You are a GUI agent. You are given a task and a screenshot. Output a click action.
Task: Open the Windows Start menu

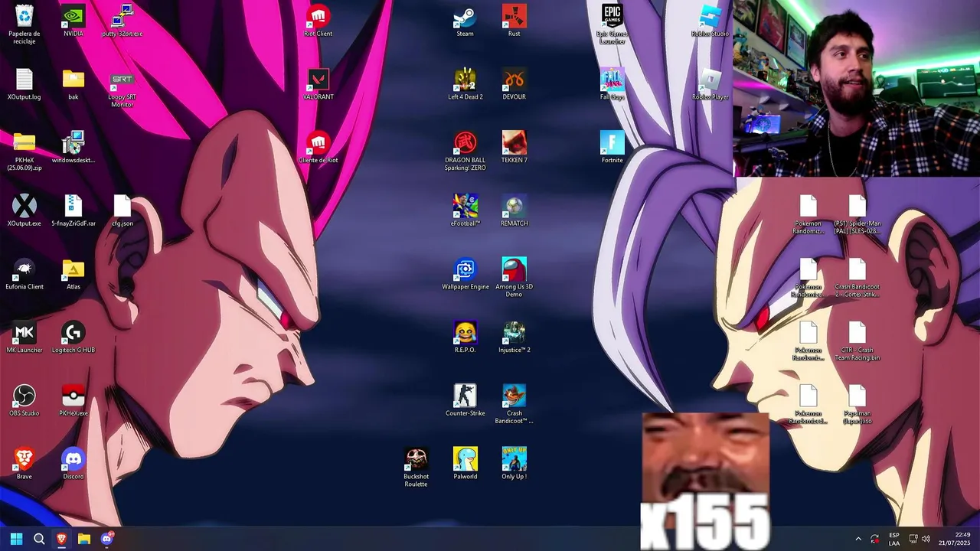click(x=16, y=539)
